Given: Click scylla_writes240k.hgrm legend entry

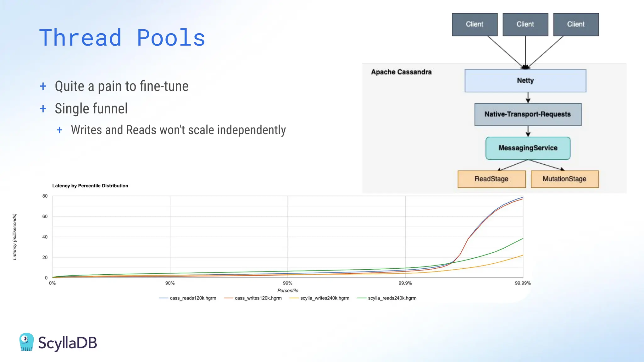Looking at the screenshot, I should pyautogui.click(x=325, y=298).
